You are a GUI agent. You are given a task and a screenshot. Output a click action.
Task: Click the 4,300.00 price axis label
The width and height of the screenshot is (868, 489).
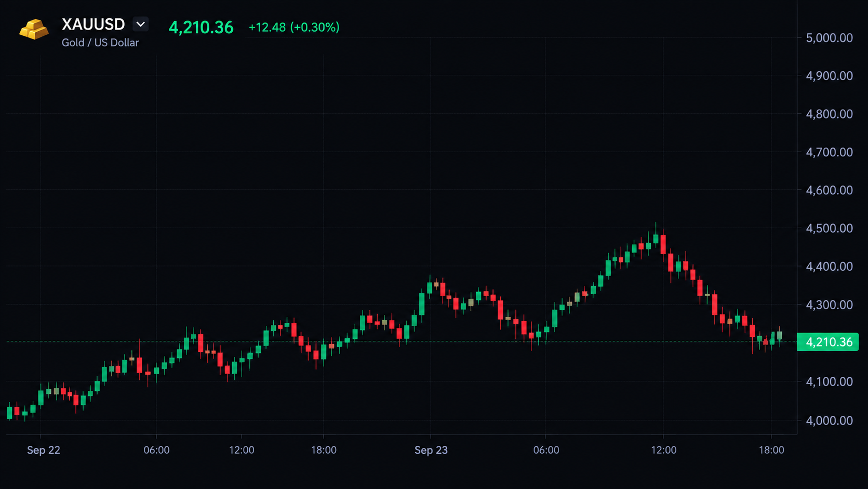829,305
